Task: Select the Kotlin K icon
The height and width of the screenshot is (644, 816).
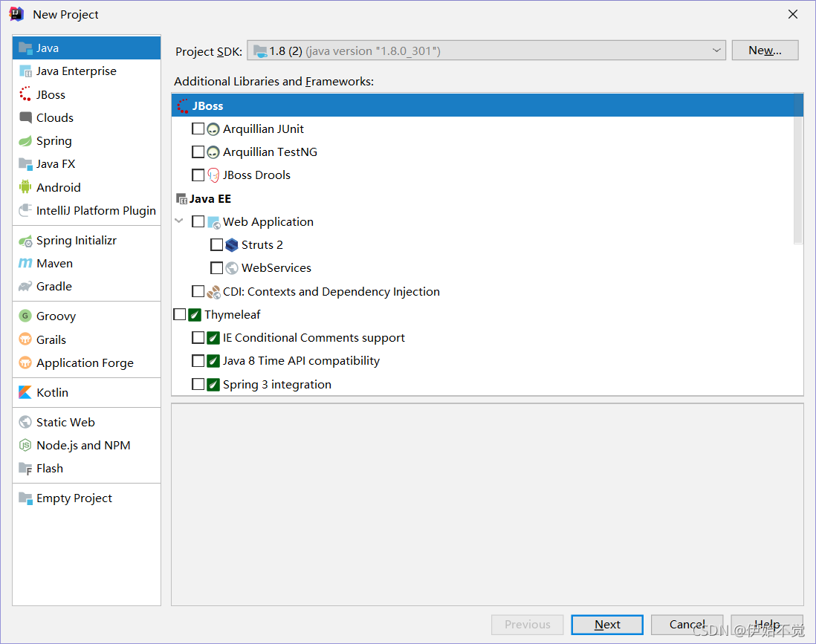Action: tap(25, 392)
